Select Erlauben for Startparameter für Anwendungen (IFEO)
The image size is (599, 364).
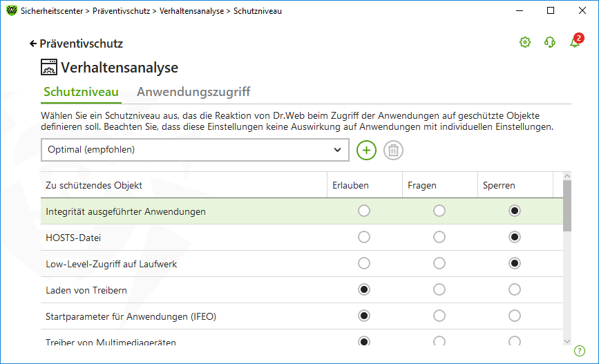coord(364,316)
